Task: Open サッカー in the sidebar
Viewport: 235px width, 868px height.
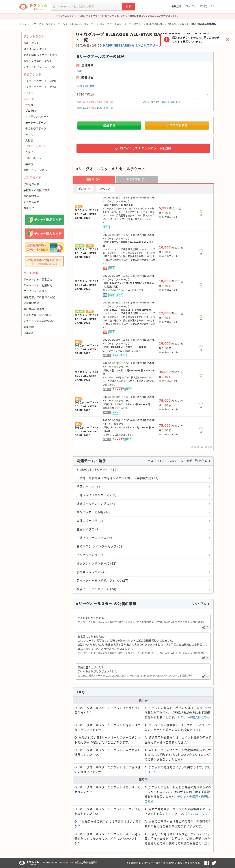Action: pyautogui.click(x=30, y=105)
